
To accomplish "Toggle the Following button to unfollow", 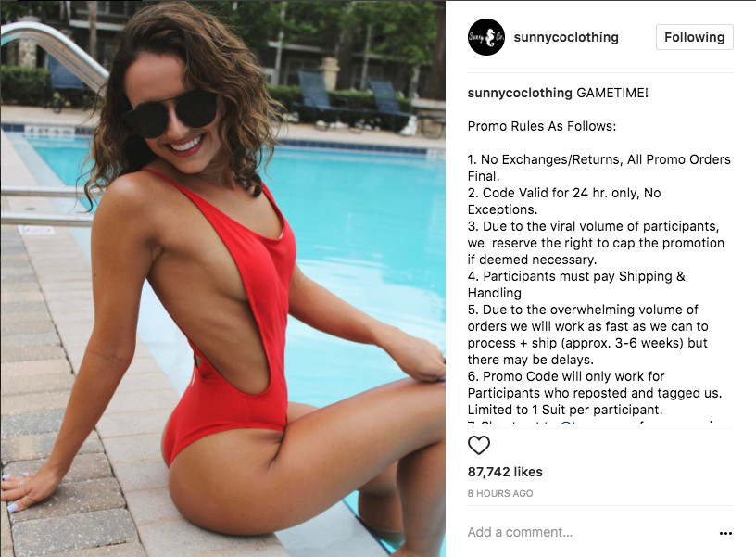I will tap(694, 37).
